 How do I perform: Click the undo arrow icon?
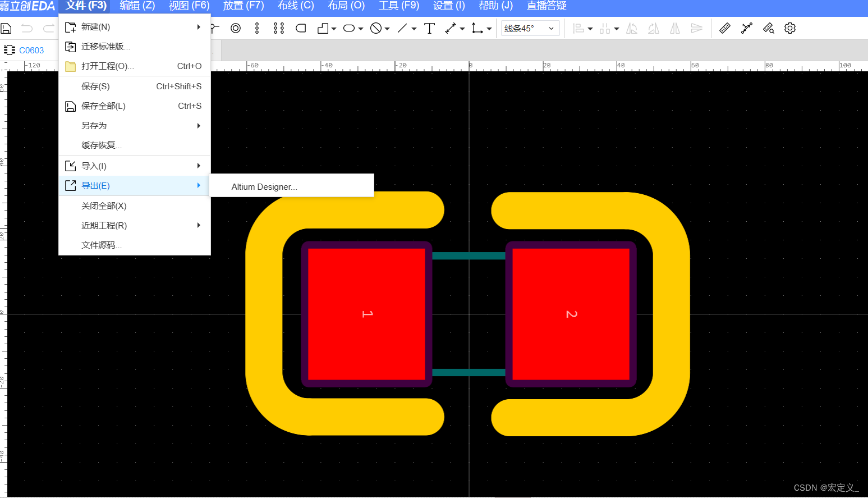(27, 28)
